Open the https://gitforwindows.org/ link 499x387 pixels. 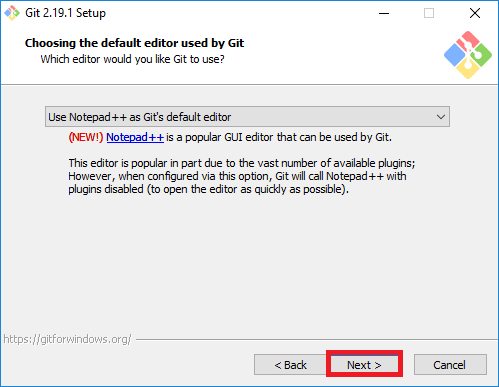tap(68, 339)
